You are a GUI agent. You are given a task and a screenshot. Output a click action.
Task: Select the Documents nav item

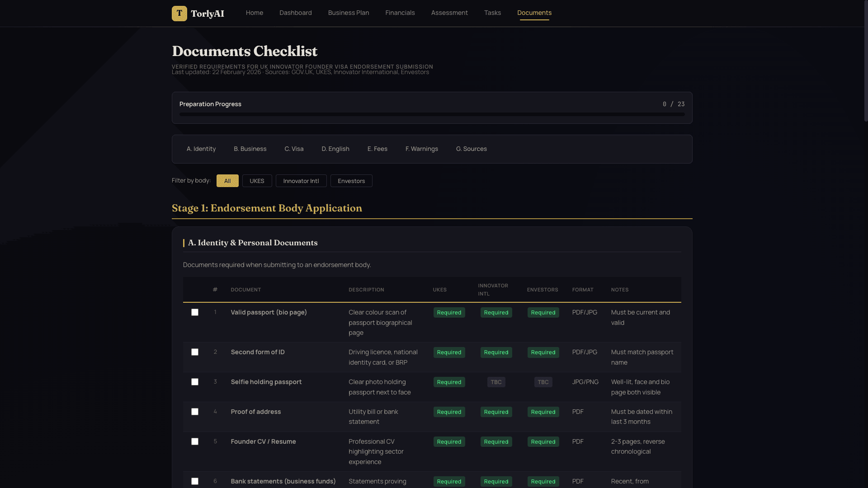coord(534,13)
